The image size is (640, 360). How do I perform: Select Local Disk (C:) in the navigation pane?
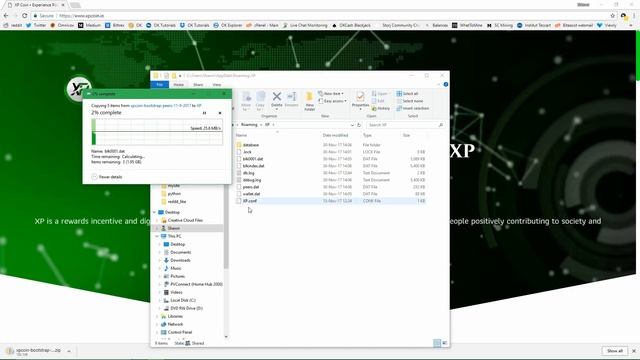click(182, 300)
